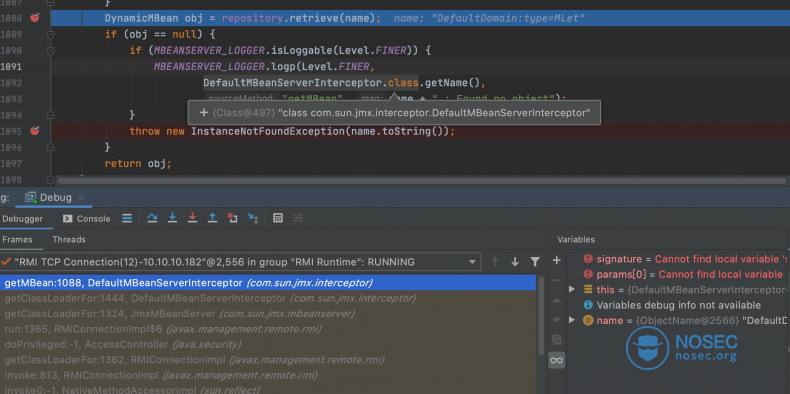Go to next frame down arrow
The height and width of the screenshot is (394, 790).
tap(515, 261)
